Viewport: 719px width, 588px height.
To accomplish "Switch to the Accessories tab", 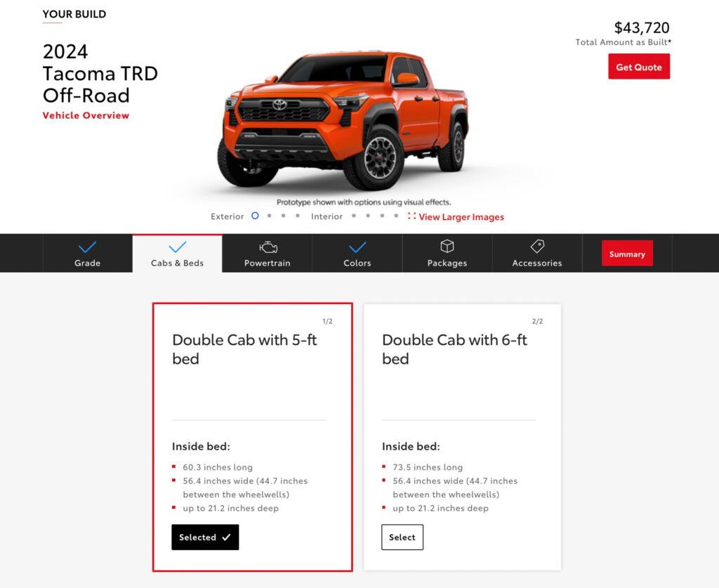I will pos(537,254).
